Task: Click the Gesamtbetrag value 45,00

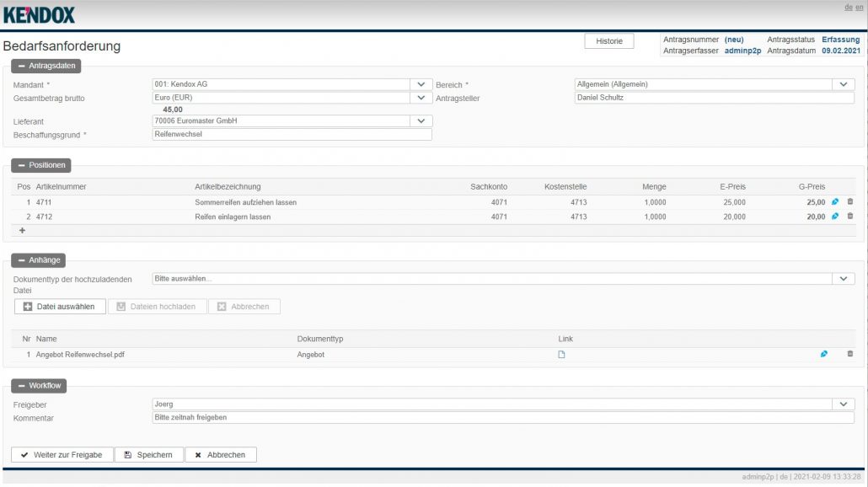Action: tap(173, 110)
